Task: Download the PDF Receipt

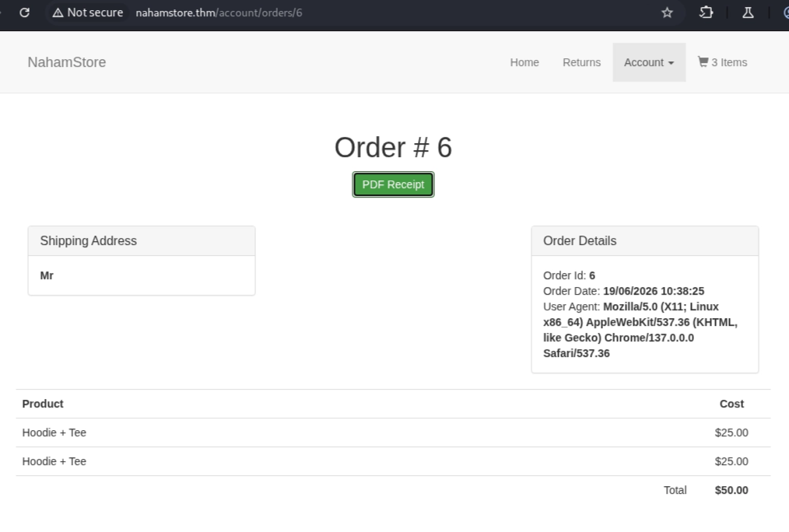Action: click(393, 184)
